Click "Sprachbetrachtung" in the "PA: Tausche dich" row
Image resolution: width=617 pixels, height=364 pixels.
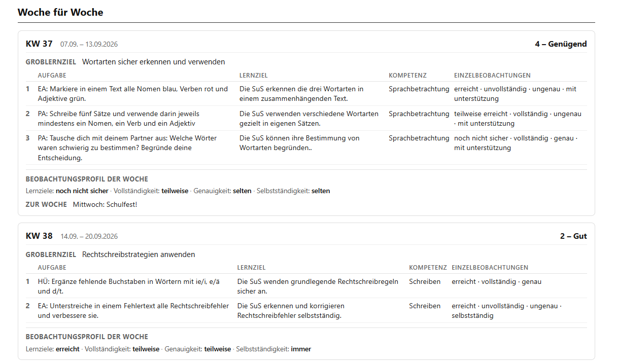tap(419, 138)
